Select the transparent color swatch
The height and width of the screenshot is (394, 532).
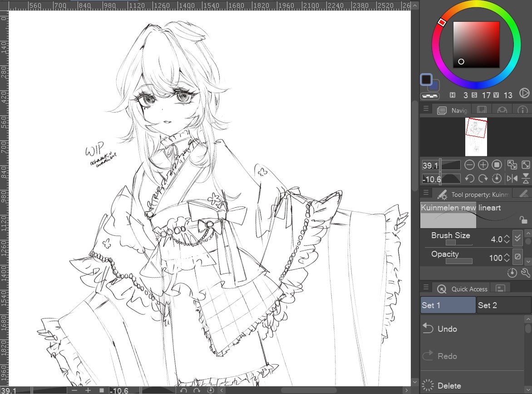point(429,96)
